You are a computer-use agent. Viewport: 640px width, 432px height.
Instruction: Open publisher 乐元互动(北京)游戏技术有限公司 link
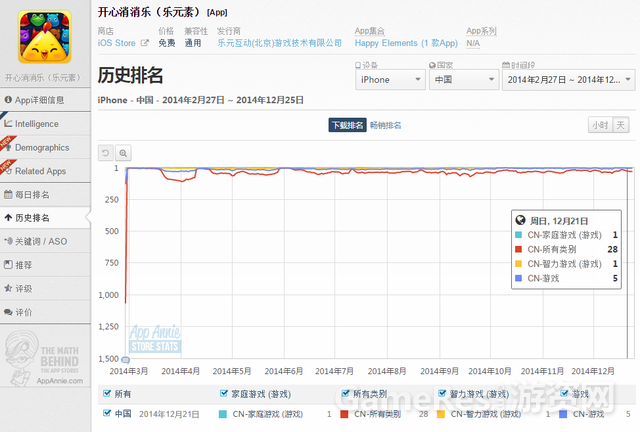tap(279, 43)
